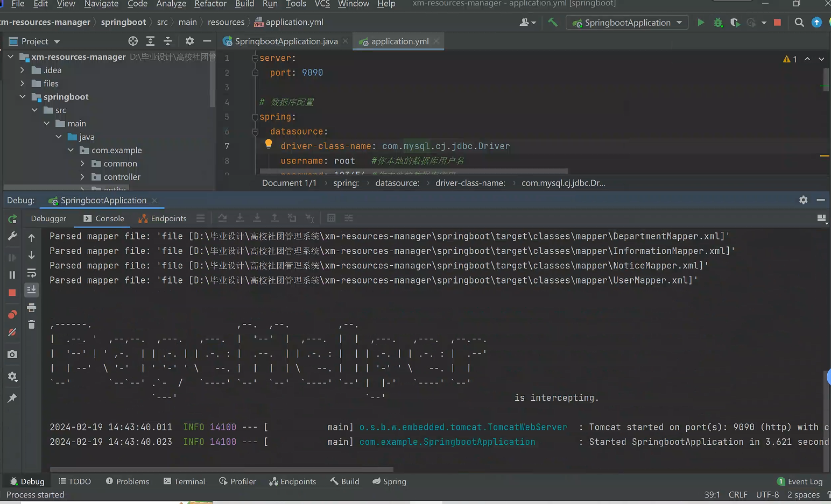Print console output icon
The width and height of the screenshot is (831, 504).
click(32, 308)
